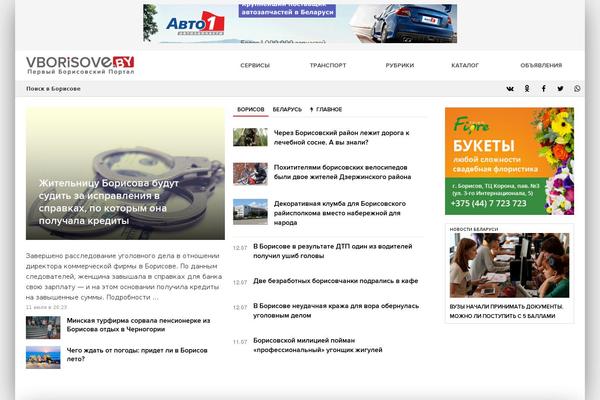Click thumbnail for лечебной сосне article
Viewport: 600px width, 400px height.
coord(250,137)
